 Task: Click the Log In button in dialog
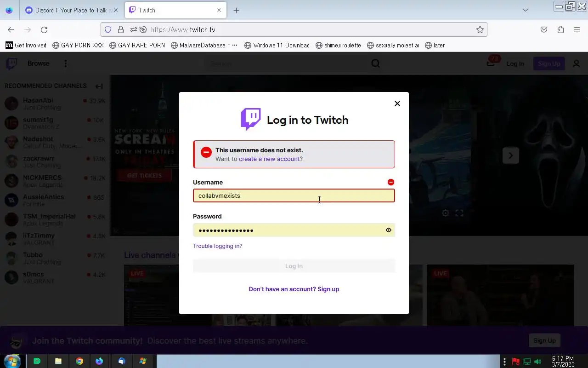click(x=294, y=266)
